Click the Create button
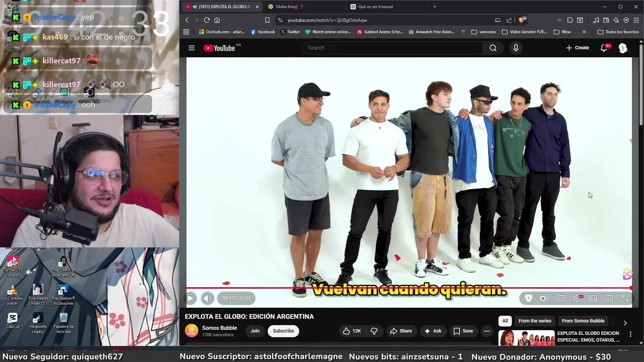 click(577, 48)
